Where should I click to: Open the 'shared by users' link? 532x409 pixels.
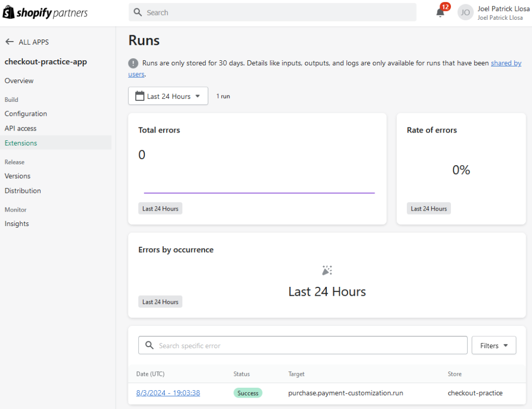pyautogui.click(x=506, y=63)
